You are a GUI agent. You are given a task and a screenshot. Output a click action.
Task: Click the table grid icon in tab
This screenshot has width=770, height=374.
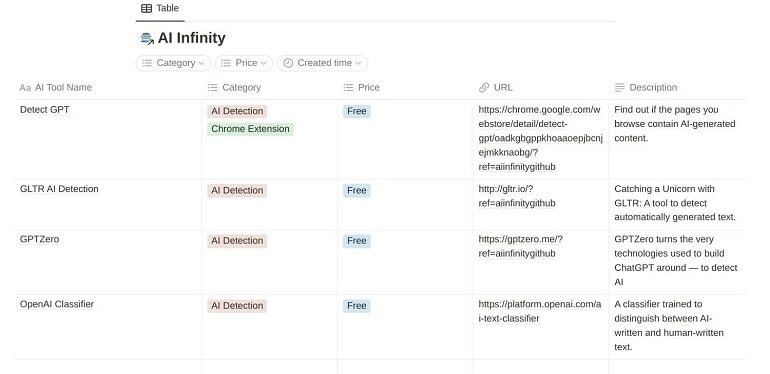coord(146,8)
